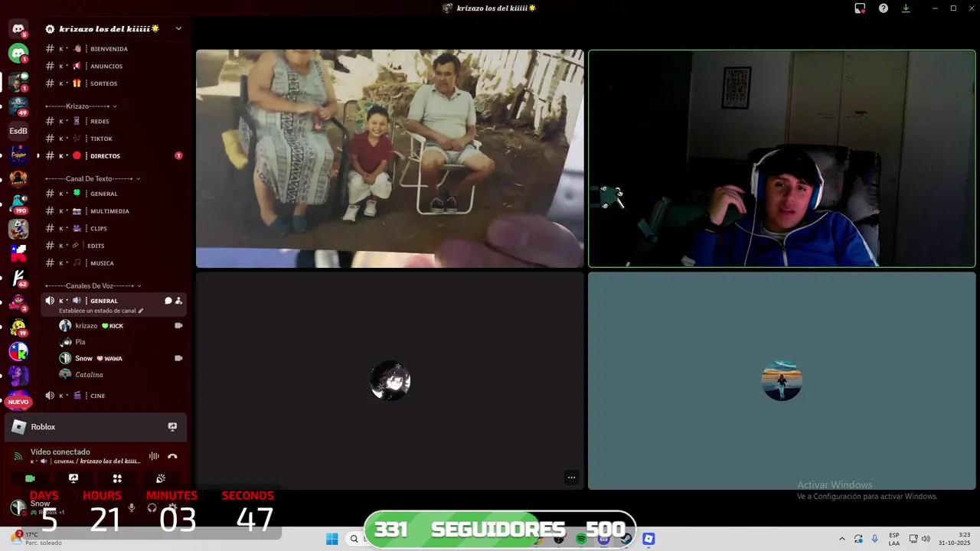Focus the teal tile with sunset avatar
Screen dimensions: 980x551
point(782,380)
